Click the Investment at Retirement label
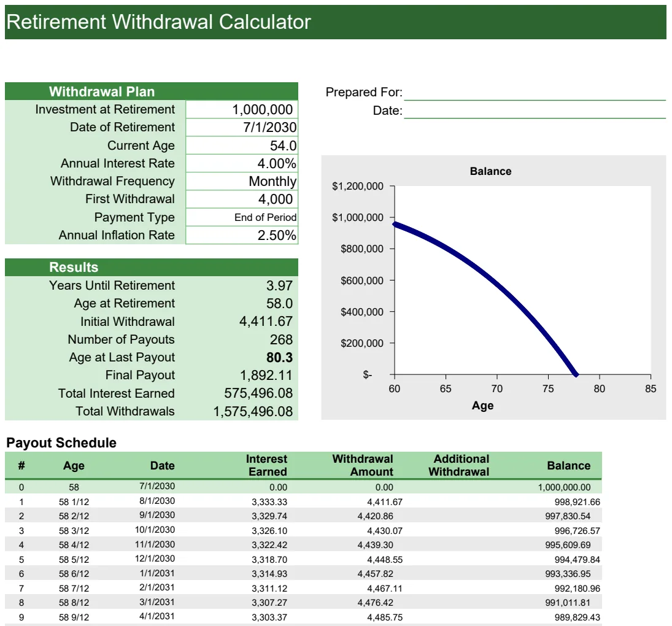The height and width of the screenshot is (626, 672). pos(105,109)
